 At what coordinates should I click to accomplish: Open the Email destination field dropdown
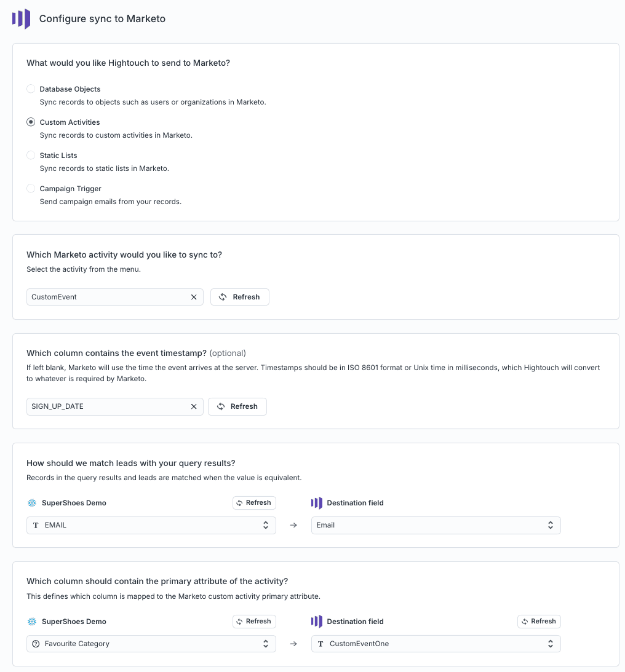[436, 525]
